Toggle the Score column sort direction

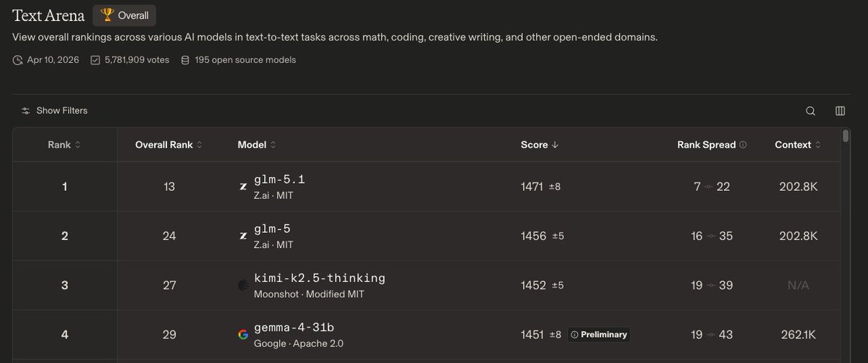pyautogui.click(x=539, y=145)
